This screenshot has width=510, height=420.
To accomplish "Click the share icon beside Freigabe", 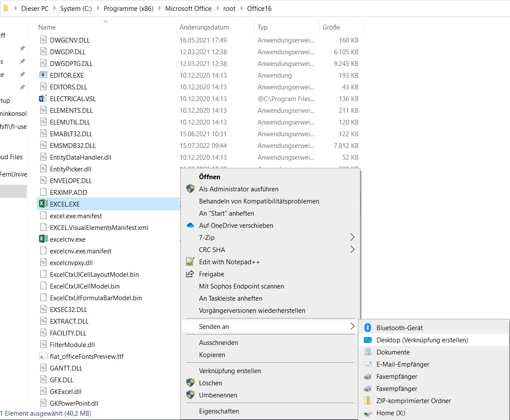I will click(x=190, y=274).
